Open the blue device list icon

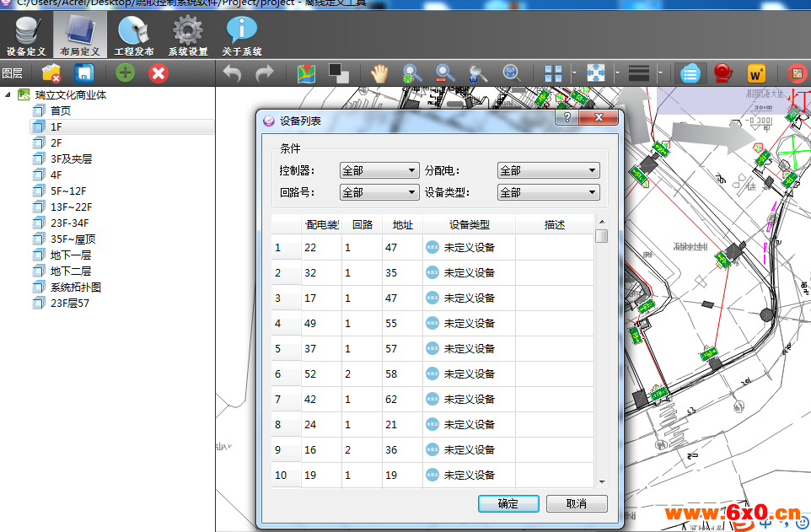pos(690,73)
